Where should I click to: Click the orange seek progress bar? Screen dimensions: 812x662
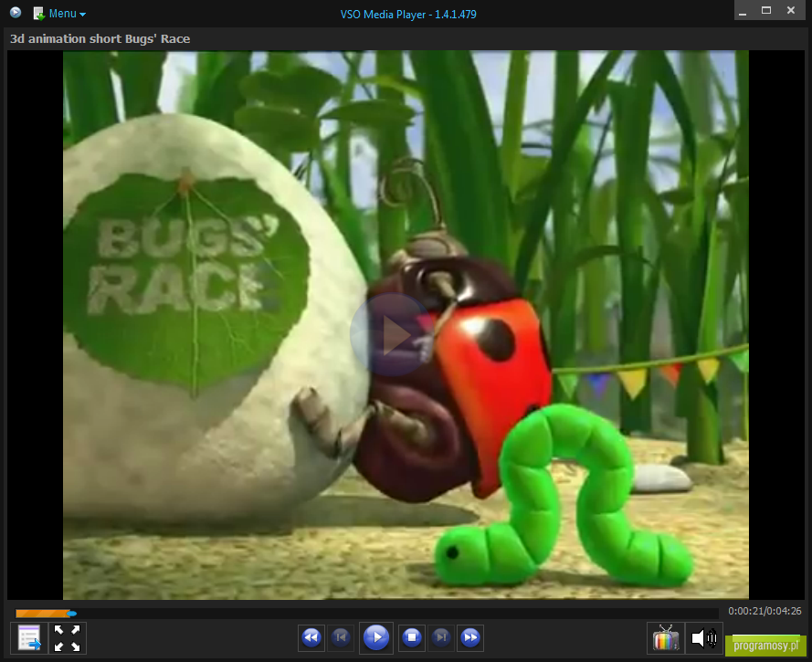point(42,614)
